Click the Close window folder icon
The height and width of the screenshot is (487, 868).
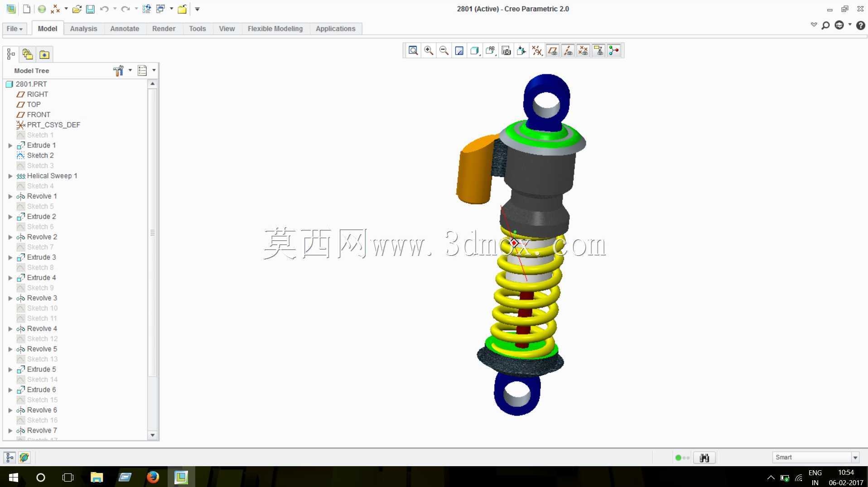[182, 9]
